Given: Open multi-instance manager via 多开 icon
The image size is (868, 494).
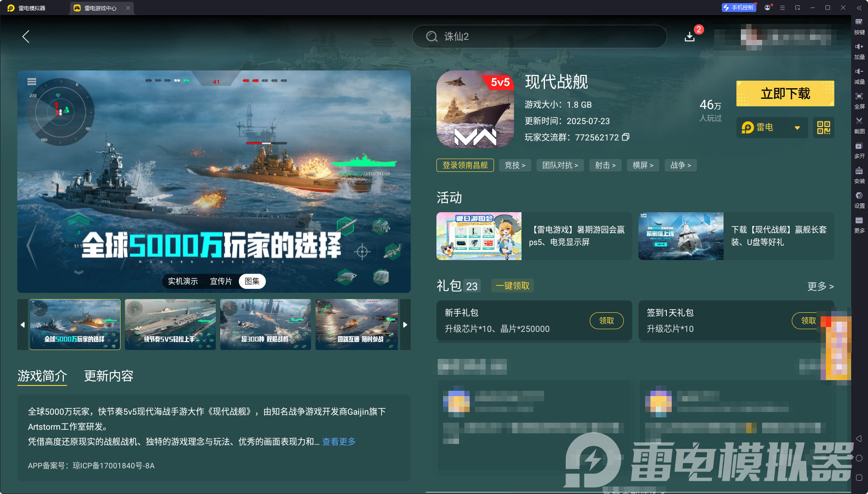Looking at the screenshot, I should [859, 150].
